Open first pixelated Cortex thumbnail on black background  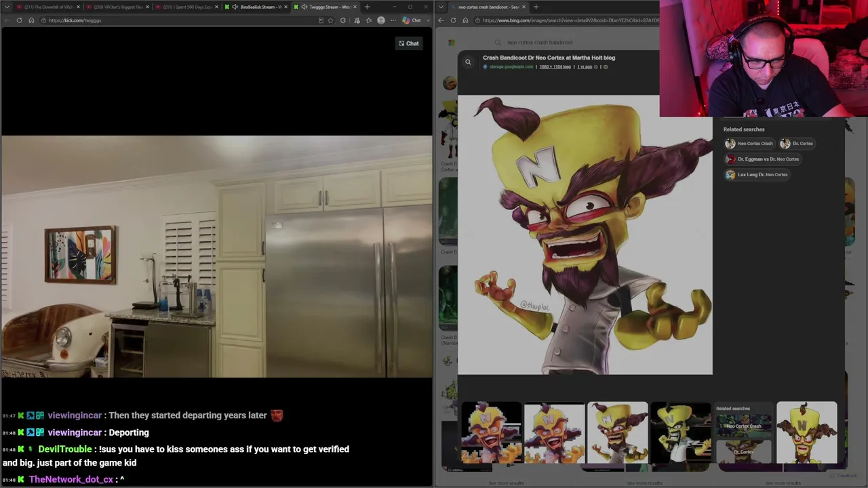491,433
